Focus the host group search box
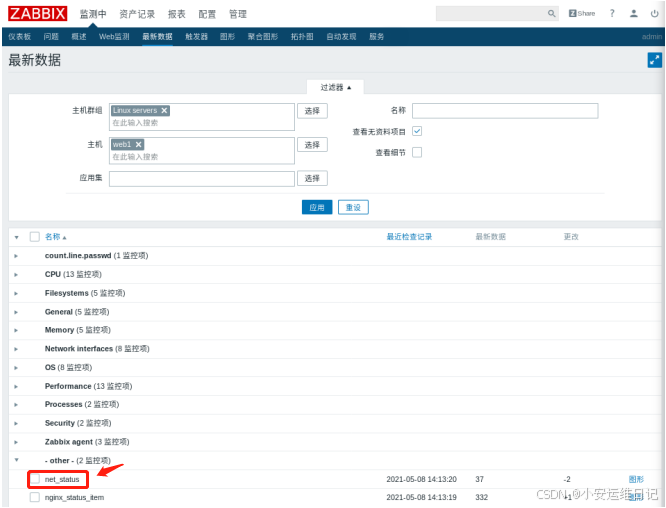This screenshot has height=508, width=666. click(202, 123)
